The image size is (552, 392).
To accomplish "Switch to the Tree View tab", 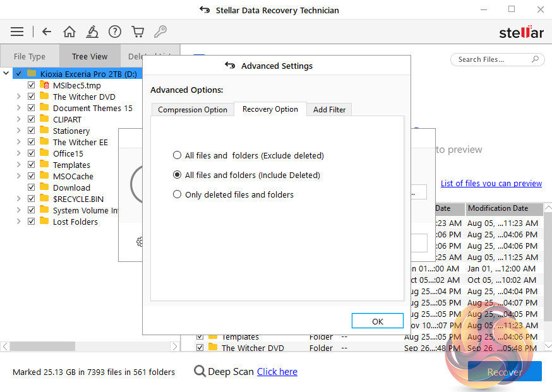I will tap(90, 56).
